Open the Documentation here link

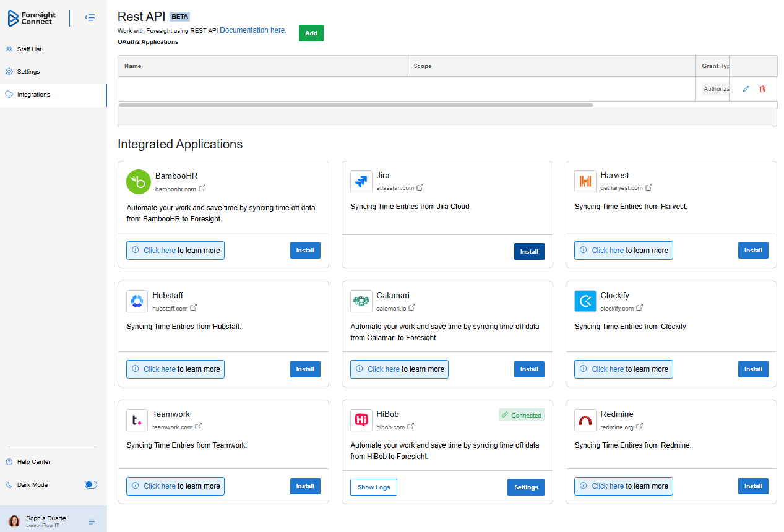(x=253, y=30)
